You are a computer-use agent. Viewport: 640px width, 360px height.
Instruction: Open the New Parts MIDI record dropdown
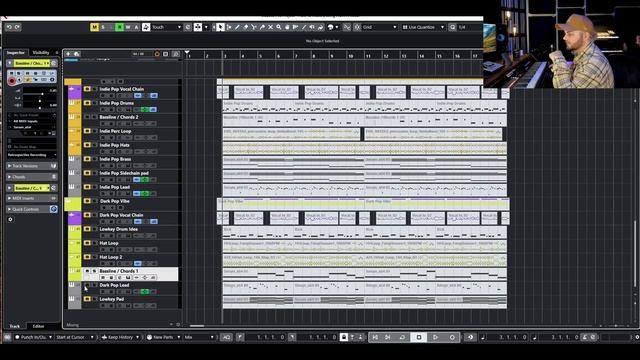(x=163, y=337)
